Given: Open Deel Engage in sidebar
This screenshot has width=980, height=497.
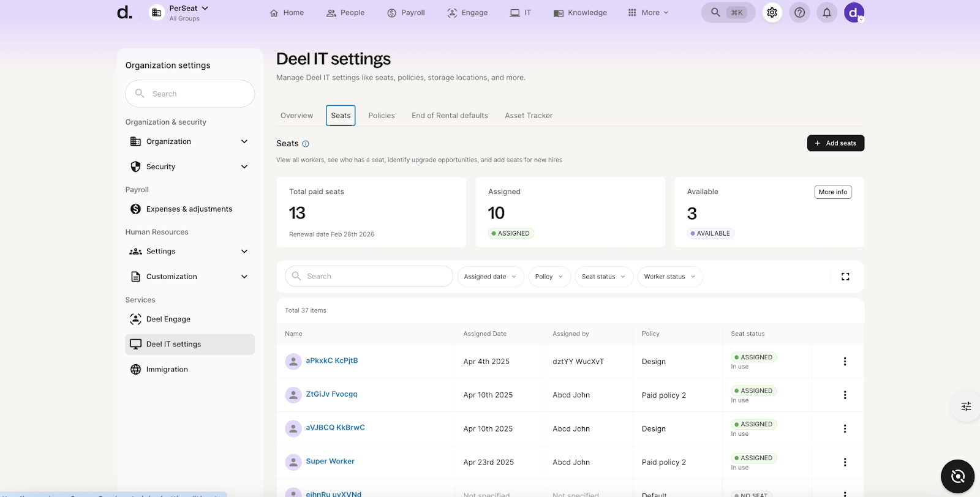Looking at the screenshot, I should click(x=190, y=319).
